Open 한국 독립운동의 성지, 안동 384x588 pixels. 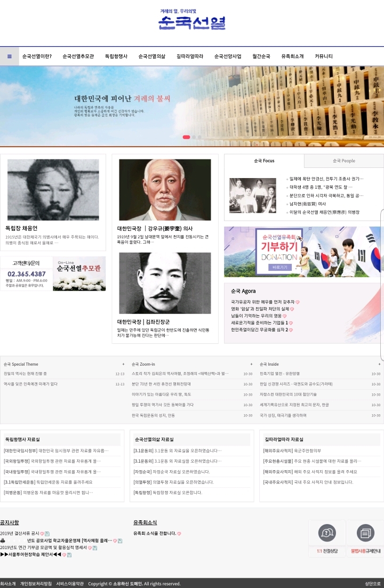click(x=153, y=415)
